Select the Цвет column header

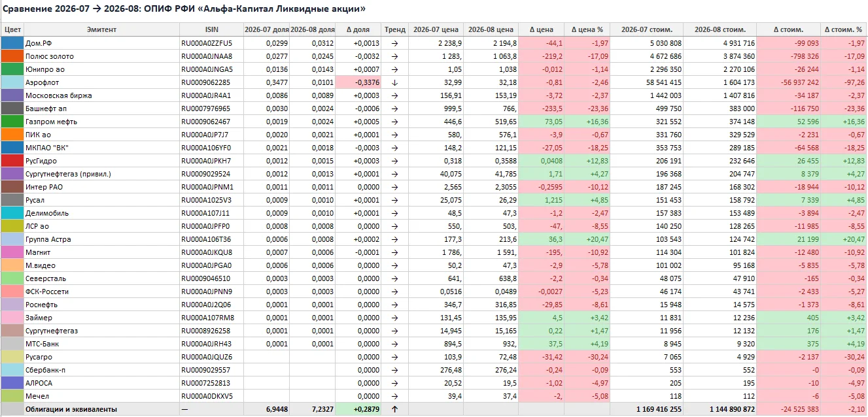12,29
